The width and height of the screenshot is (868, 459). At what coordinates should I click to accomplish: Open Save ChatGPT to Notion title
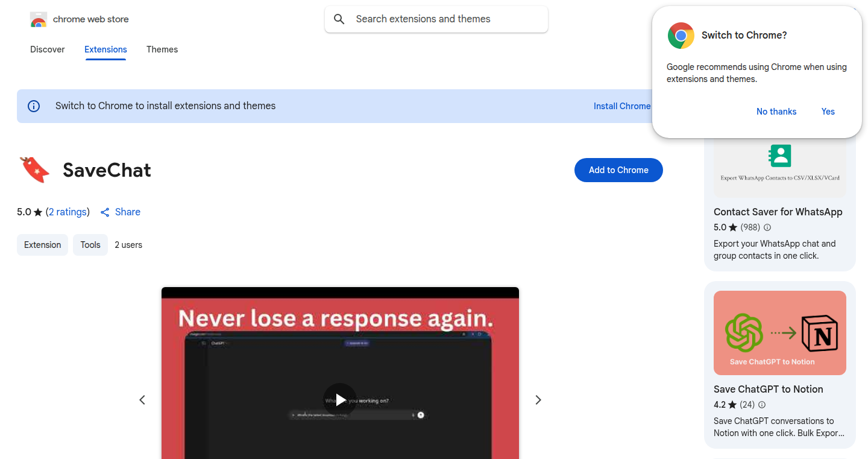(769, 389)
